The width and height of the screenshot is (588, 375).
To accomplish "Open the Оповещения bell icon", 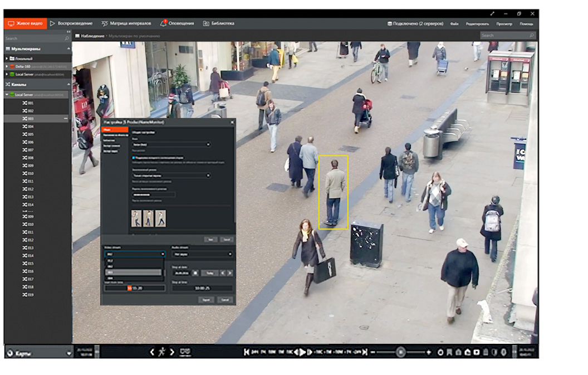I will [x=163, y=23].
